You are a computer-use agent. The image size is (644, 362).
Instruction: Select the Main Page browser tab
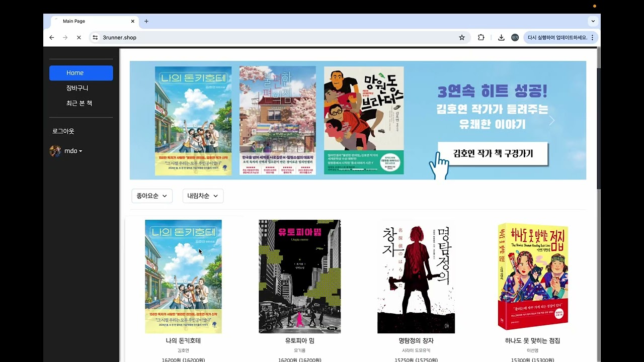(x=94, y=21)
